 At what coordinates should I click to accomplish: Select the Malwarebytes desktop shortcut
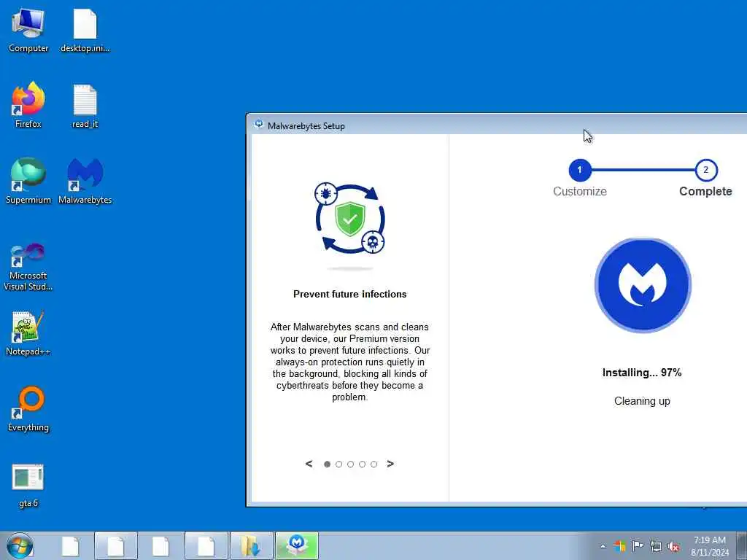coord(85,182)
